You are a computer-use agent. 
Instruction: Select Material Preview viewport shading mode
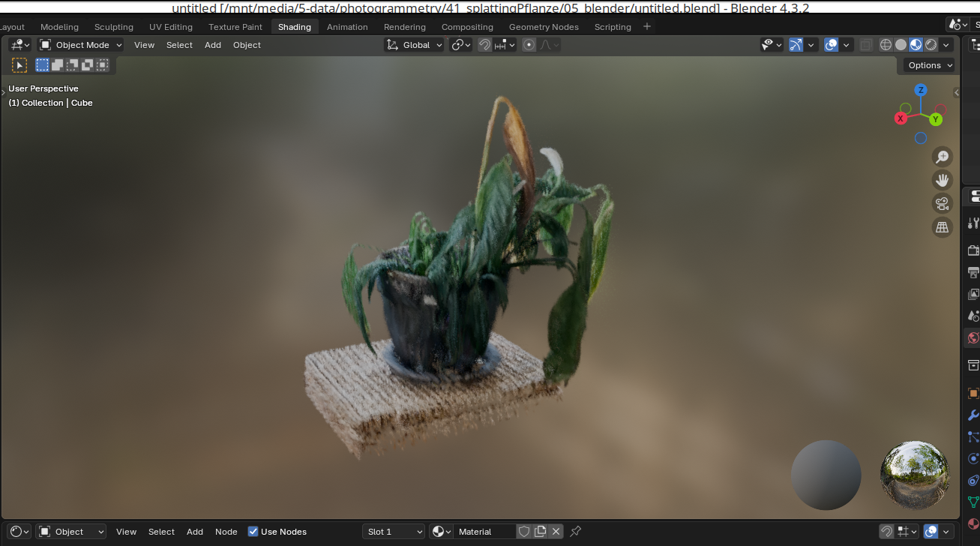[916, 45]
